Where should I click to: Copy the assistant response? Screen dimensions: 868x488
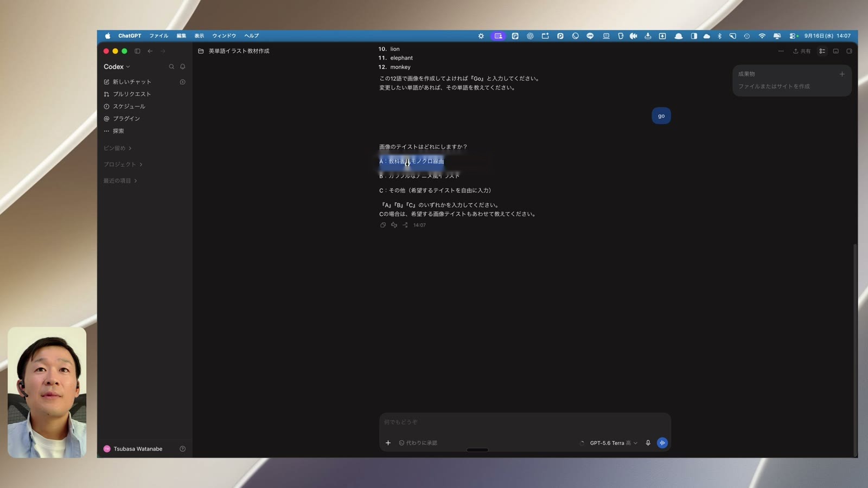tap(383, 225)
